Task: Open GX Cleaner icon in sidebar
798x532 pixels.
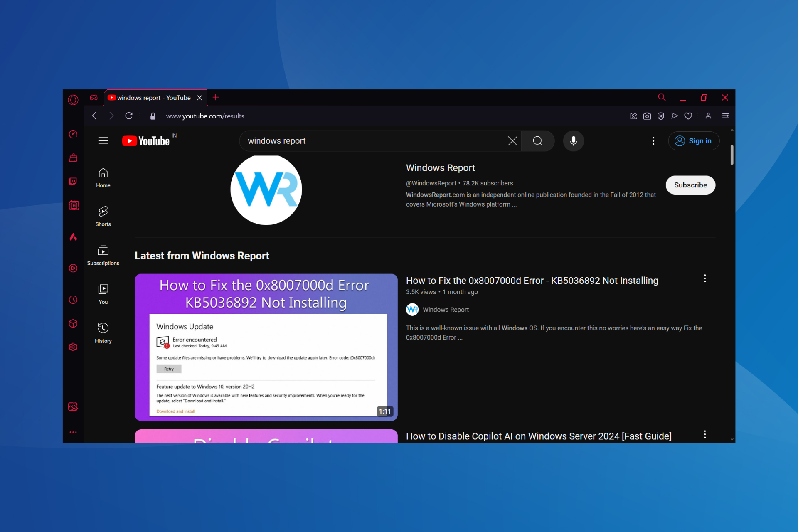Action: (73, 158)
